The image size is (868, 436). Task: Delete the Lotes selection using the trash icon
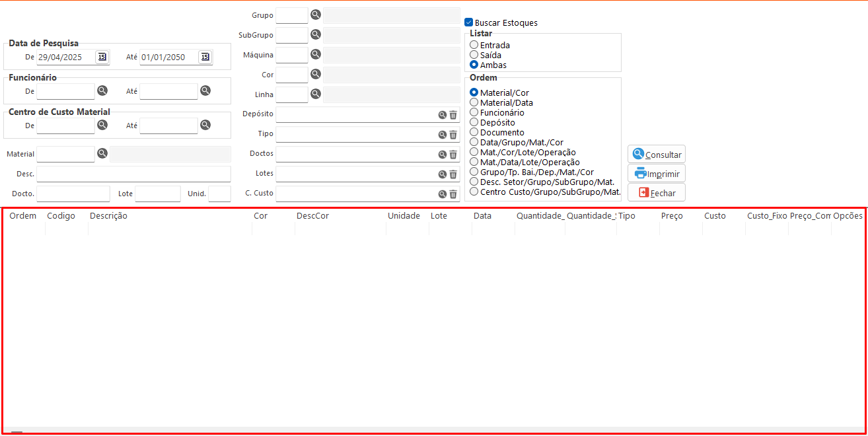453,174
